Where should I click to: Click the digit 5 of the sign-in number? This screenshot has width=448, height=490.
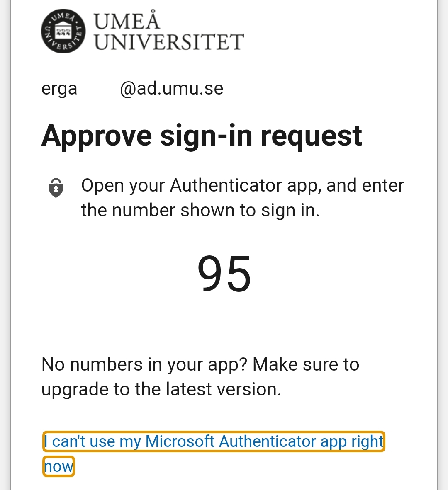(239, 274)
